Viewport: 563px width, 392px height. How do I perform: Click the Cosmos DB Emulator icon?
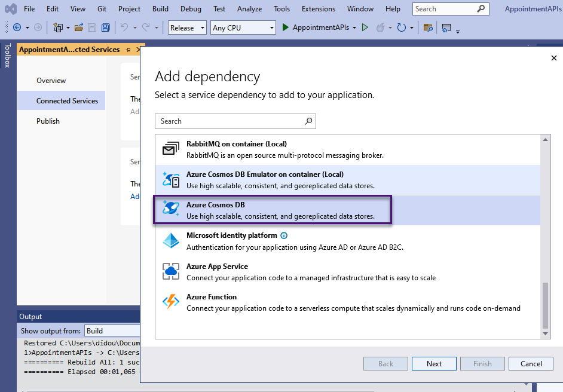click(x=171, y=179)
